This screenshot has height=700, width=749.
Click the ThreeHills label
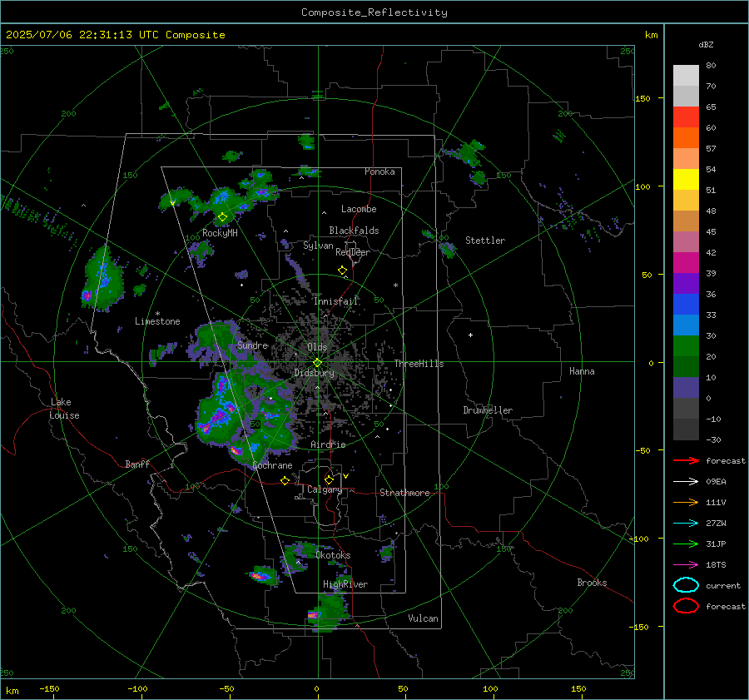tap(419, 364)
